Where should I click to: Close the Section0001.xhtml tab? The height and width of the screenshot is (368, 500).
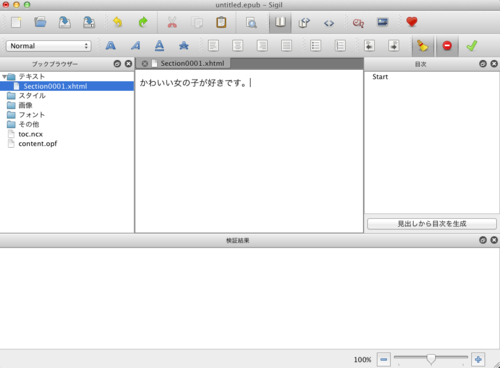145,63
